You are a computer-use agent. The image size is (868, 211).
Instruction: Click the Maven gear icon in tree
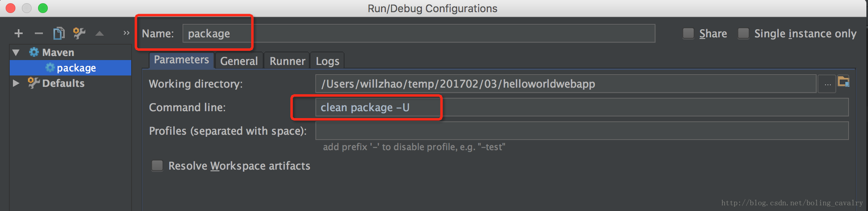[x=34, y=52]
